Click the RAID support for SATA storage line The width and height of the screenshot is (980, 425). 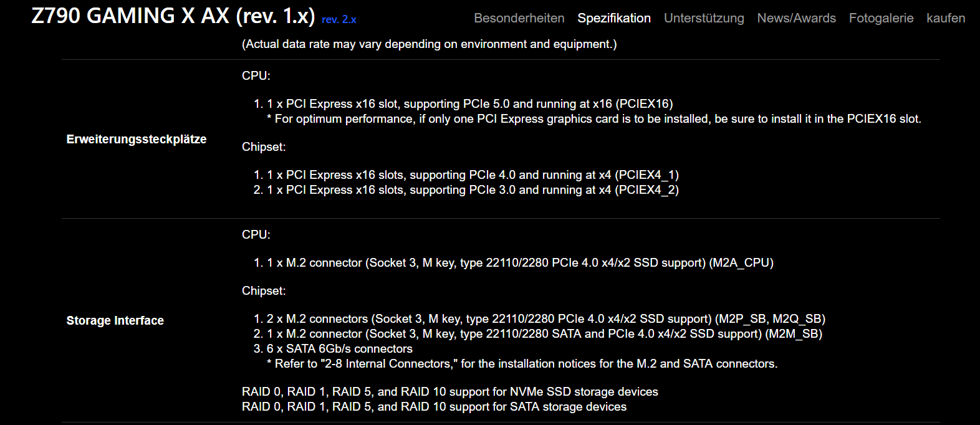point(435,407)
